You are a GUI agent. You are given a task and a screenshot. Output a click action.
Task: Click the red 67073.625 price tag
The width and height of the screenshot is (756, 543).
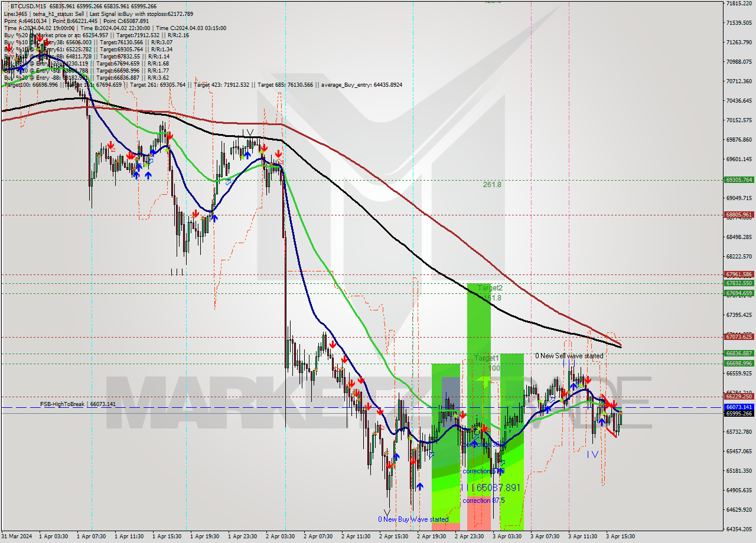click(x=738, y=337)
